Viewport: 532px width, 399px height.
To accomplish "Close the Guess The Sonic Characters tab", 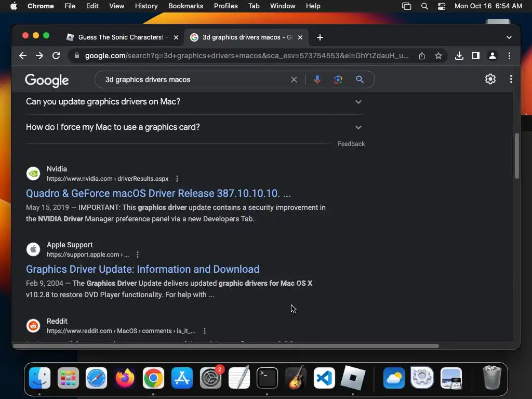I will pos(176,37).
